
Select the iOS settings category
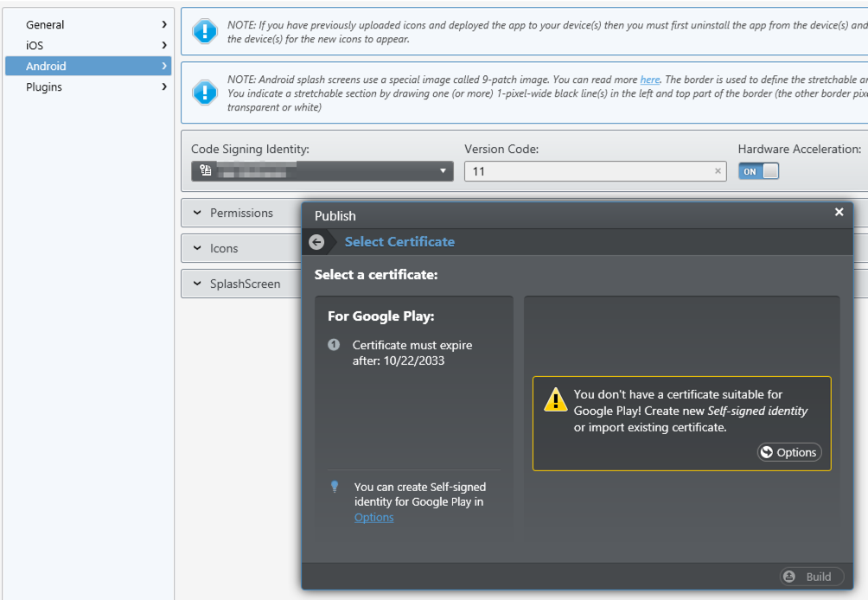pyautogui.click(x=88, y=45)
